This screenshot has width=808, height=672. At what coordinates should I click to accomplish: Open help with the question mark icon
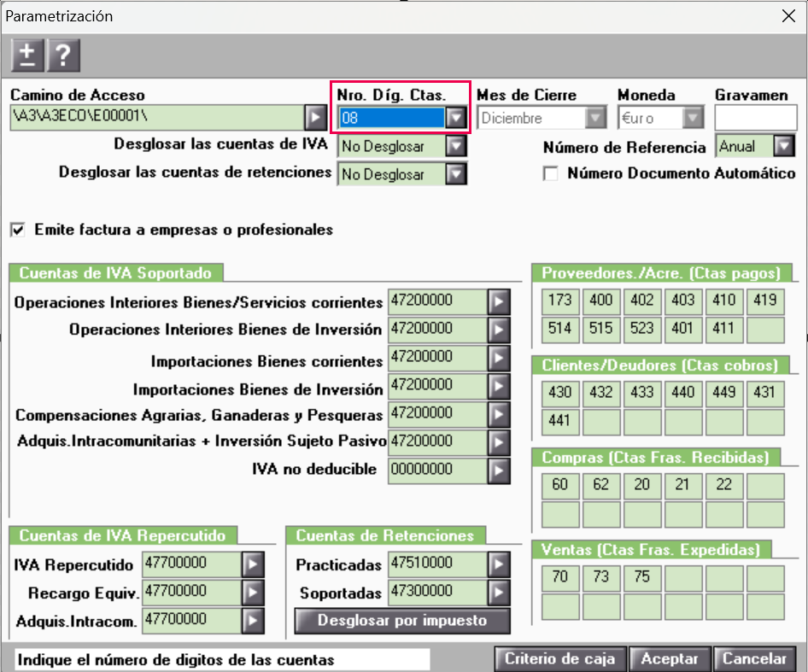pyautogui.click(x=65, y=56)
